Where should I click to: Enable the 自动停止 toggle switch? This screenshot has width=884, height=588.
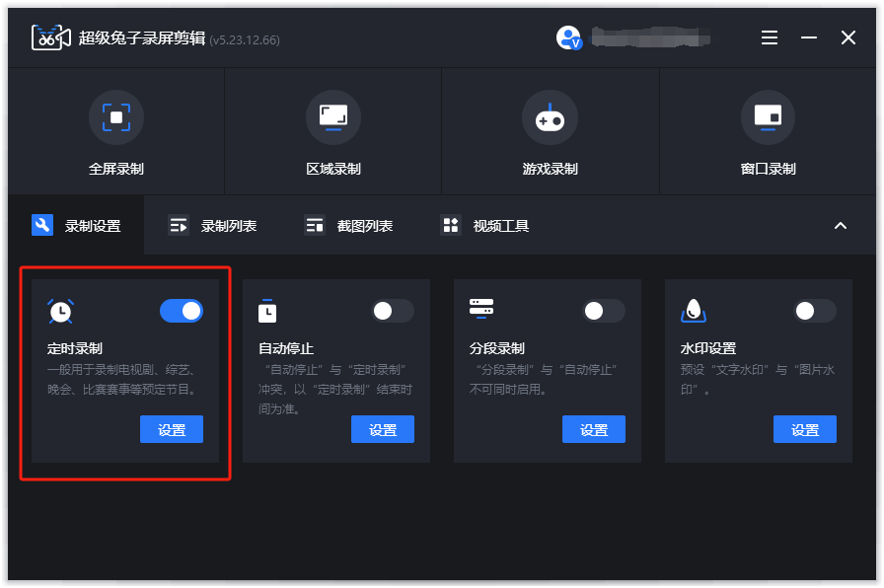coord(393,311)
